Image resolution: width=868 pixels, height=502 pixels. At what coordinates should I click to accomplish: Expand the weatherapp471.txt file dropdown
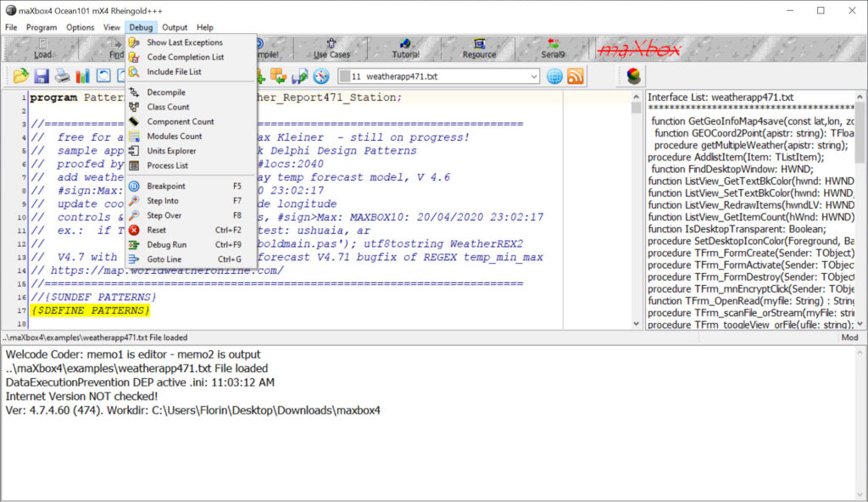click(534, 76)
